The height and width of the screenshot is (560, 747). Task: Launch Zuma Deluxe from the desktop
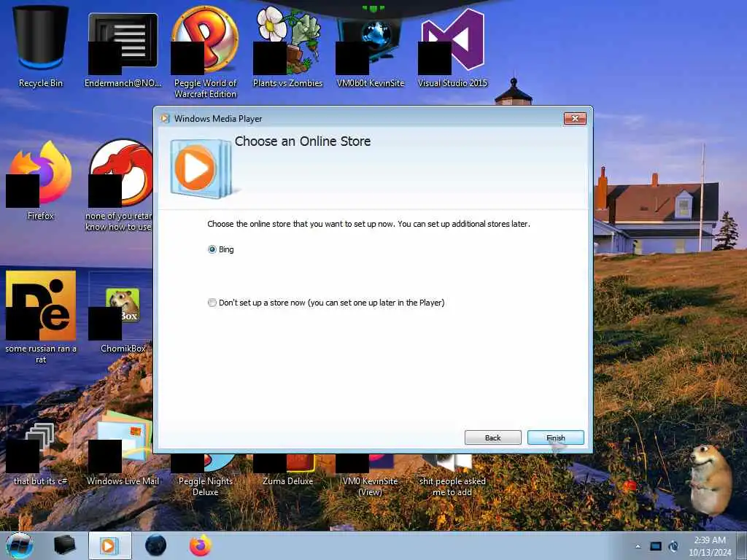287,470
